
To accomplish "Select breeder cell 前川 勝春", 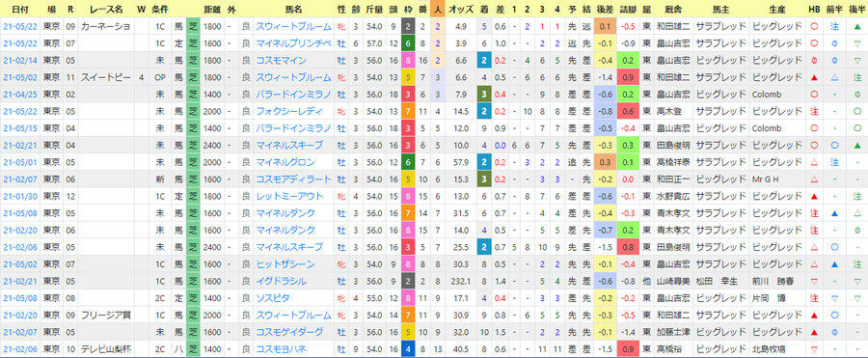I will pyautogui.click(x=773, y=281).
